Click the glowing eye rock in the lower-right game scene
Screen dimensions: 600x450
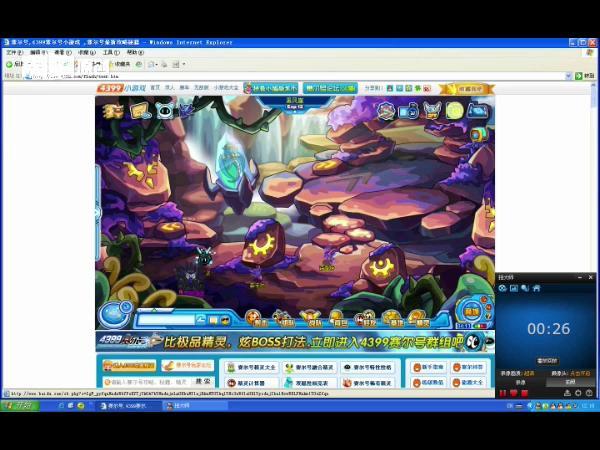tap(383, 266)
